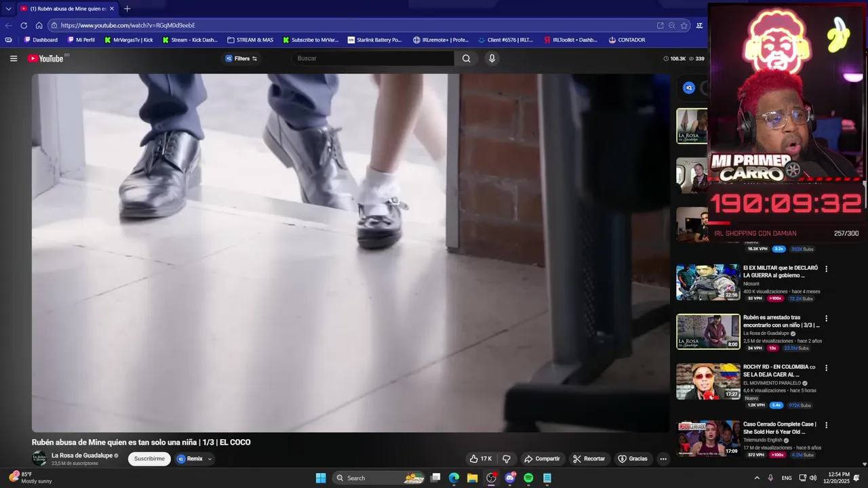This screenshot has height=488, width=868.
Task: Click the search magnifier button
Action: tap(467, 58)
